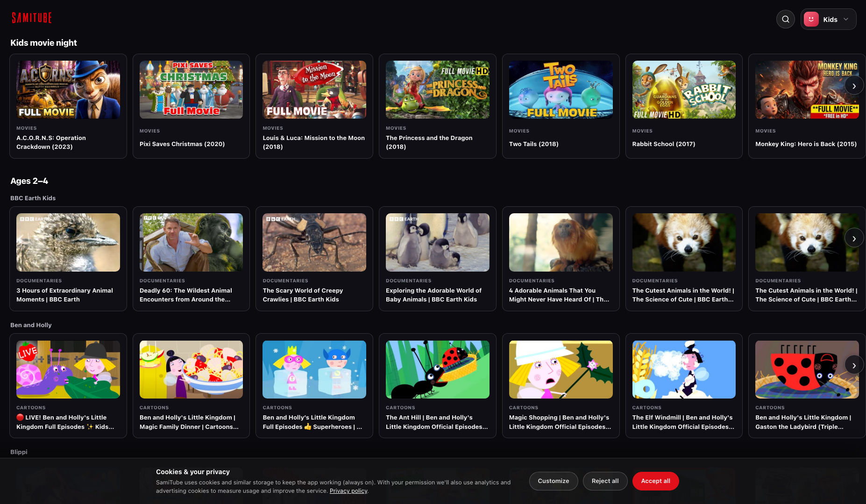The image size is (866, 504).
Task: Select title Monkey King: Hero is Back (2015)
Action: [x=806, y=144]
